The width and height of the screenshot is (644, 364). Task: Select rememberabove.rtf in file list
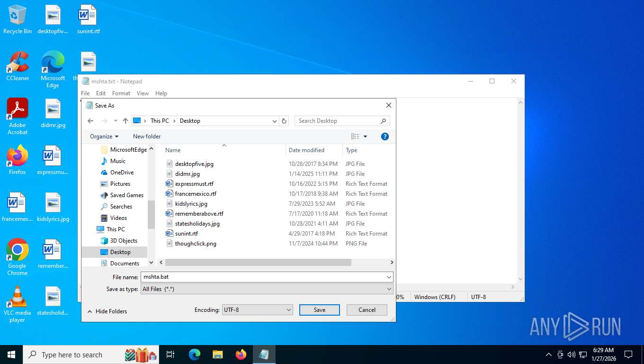coord(199,214)
